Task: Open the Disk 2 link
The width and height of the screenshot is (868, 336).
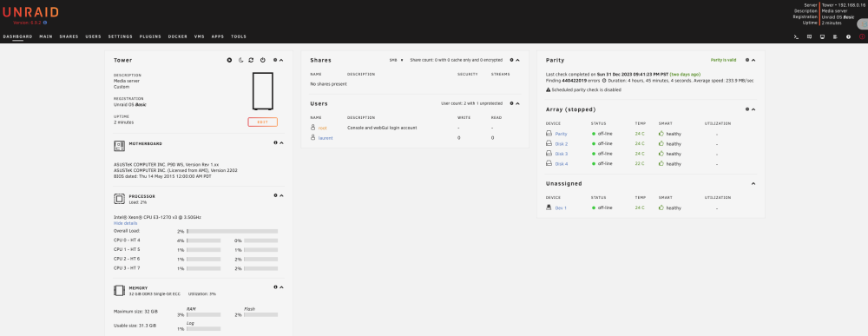Action: [x=562, y=144]
